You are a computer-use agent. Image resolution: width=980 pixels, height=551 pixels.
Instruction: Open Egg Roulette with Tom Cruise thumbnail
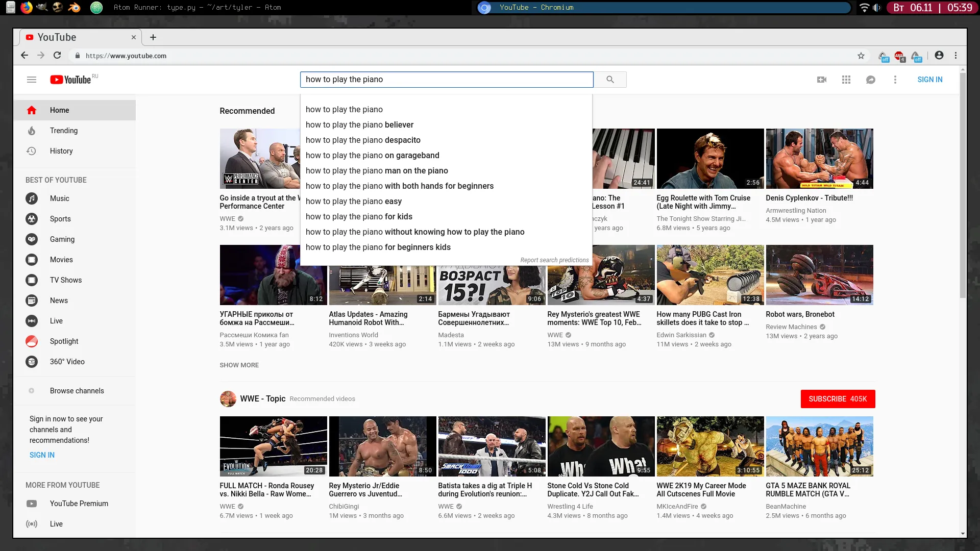click(x=709, y=159)
